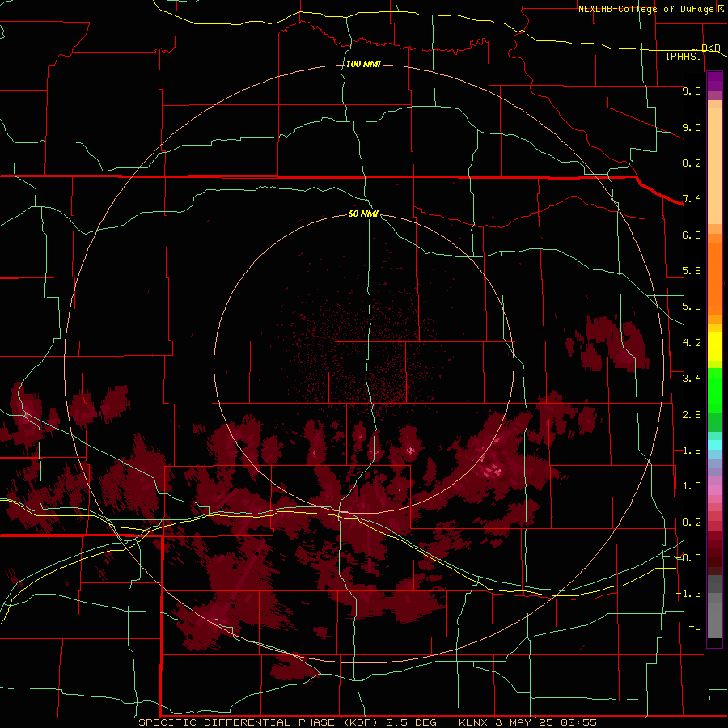Screen dimensions: 728x728
Task: Click the 8.2 color scale value
Action: (x=692, y=163)
